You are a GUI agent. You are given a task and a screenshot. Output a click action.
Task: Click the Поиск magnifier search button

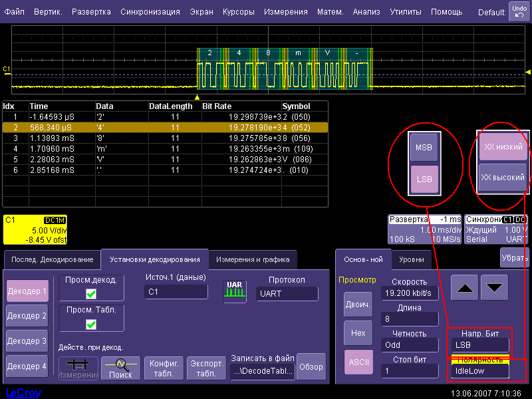point(120,367)
